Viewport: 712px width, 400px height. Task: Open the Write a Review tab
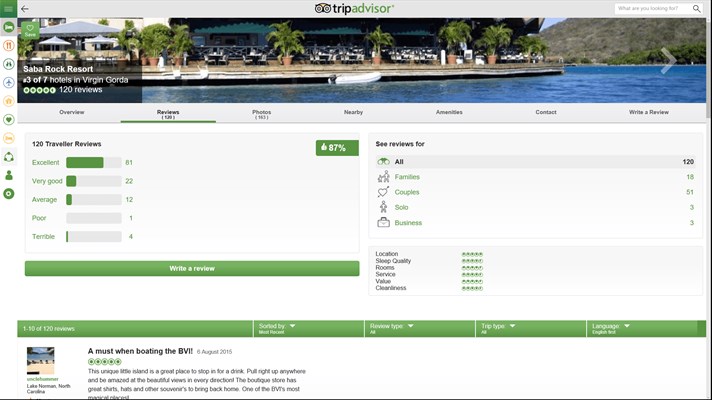click(648, 112)
